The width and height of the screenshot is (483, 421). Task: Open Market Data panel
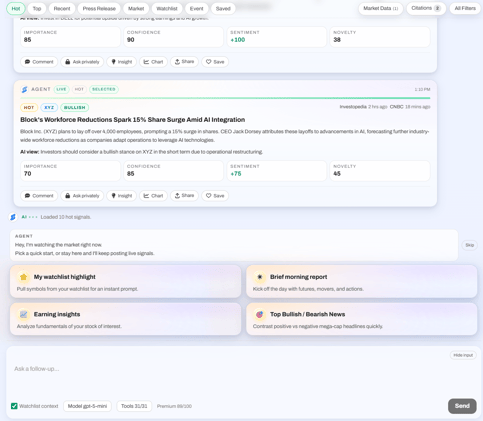tap(381, 8)
